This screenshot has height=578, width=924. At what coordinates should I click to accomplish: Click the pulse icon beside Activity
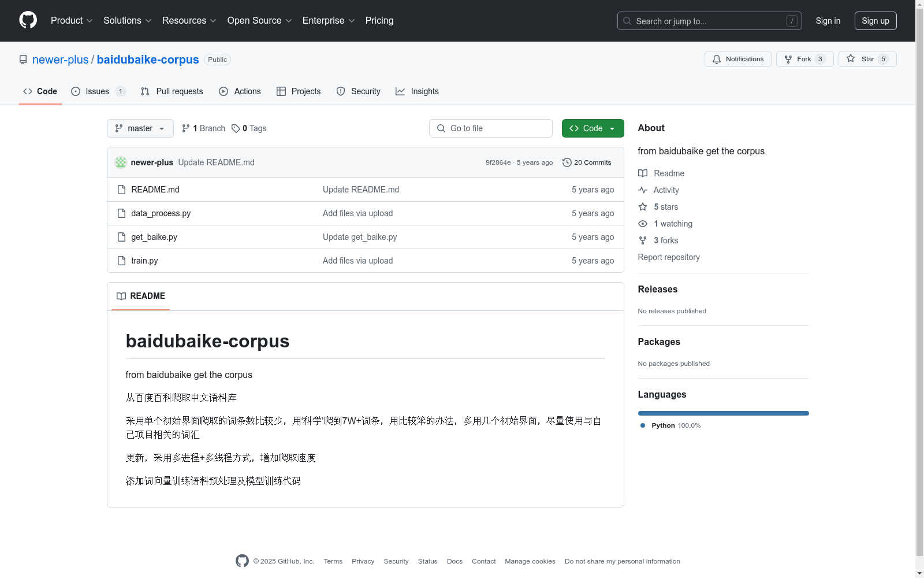643,190
